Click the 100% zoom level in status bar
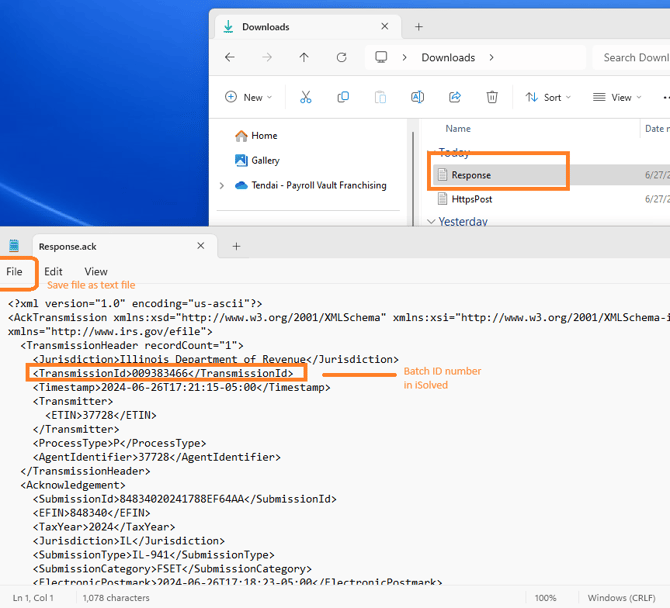The image size is (670, 608). pyautogui.click(x=545, y=598)
